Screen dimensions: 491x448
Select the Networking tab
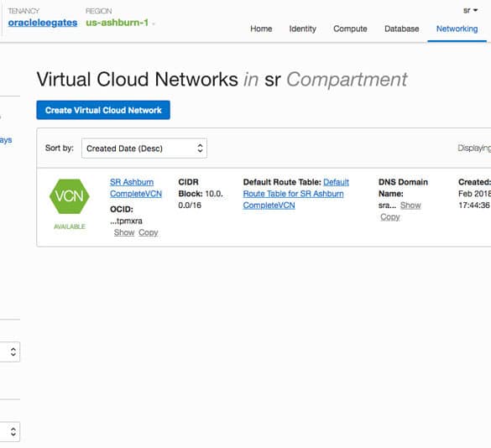[457, 29]
